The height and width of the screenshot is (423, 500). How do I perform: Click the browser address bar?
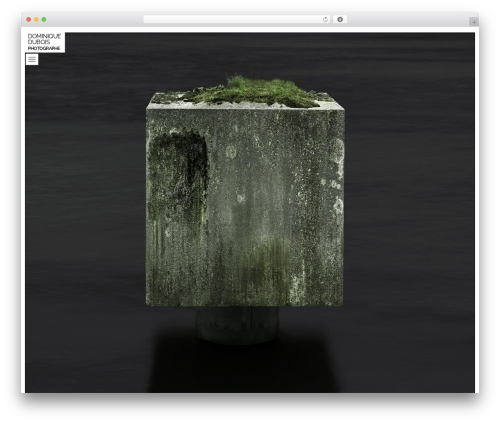coord(237,20)
